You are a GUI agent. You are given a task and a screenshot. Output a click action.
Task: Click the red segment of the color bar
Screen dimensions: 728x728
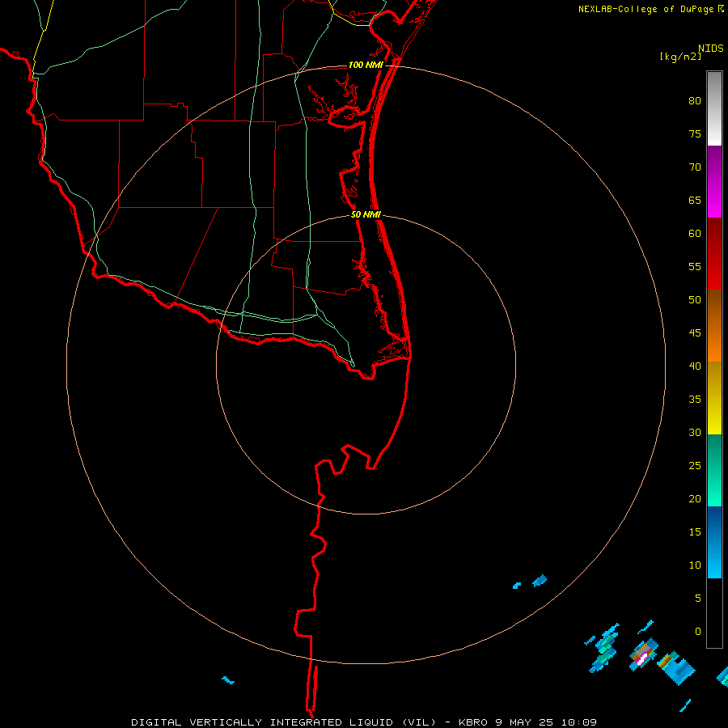click(x=714, y=254)
